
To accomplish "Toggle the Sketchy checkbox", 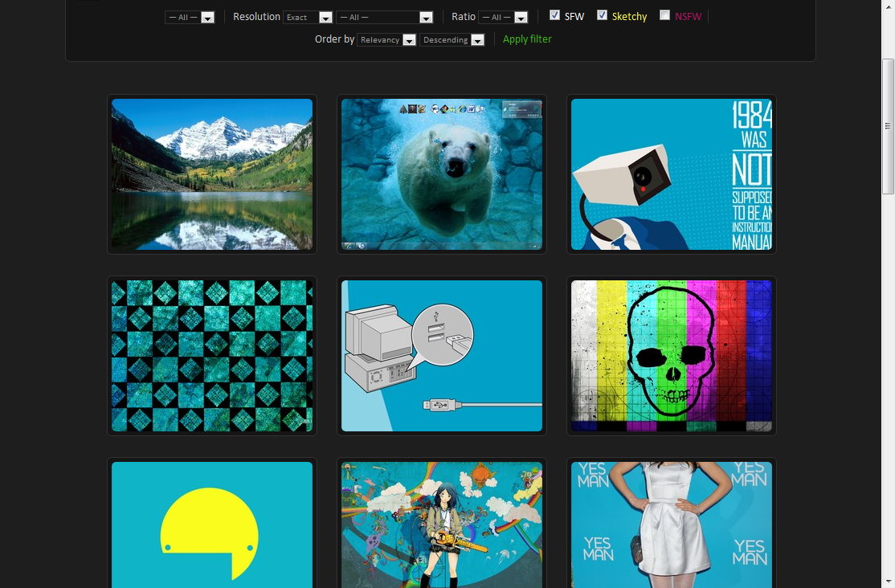I will pyautogui.click(x=602, y=15).
